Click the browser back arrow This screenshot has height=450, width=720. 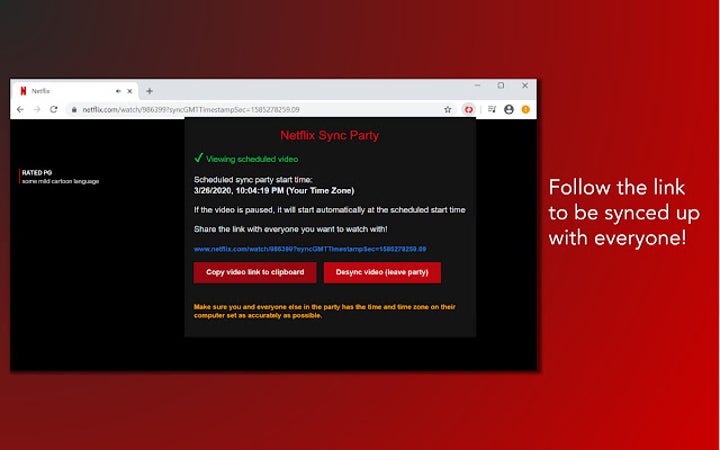(x=22, y=109)
